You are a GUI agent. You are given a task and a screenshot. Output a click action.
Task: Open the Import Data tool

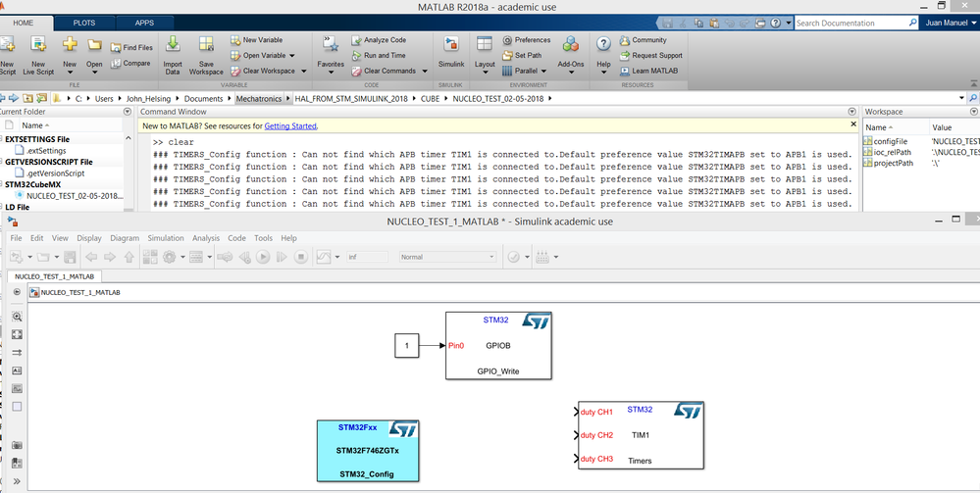point(173,55)
